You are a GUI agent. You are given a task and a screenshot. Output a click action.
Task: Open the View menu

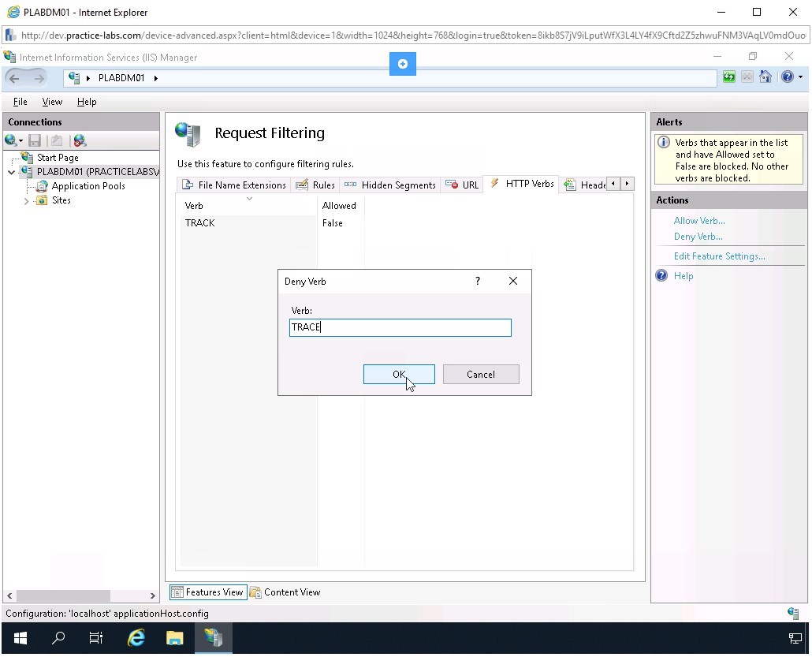click(52, 101)
